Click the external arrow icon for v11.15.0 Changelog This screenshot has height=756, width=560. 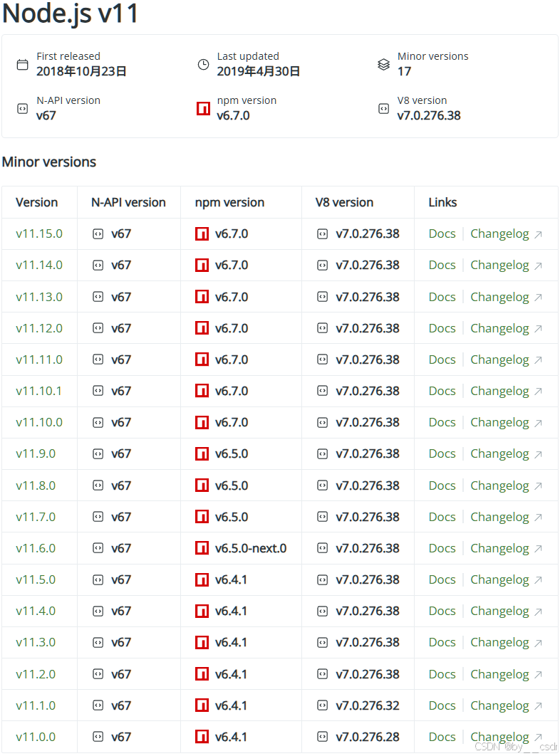coord(539,234)
